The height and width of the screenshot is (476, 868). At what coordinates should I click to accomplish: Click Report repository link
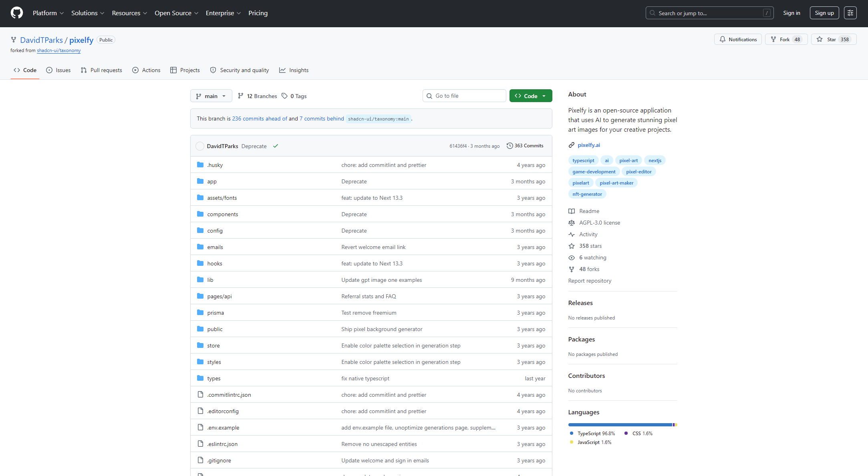590,281
